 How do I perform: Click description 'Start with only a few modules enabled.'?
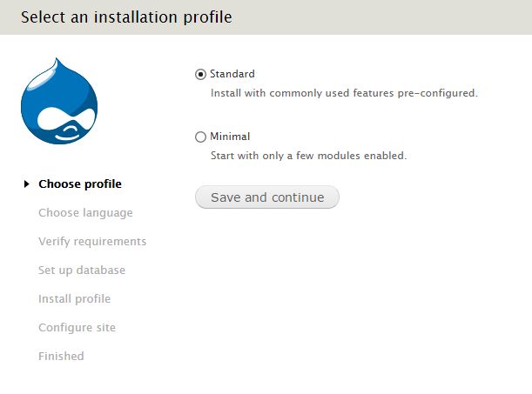308,156
